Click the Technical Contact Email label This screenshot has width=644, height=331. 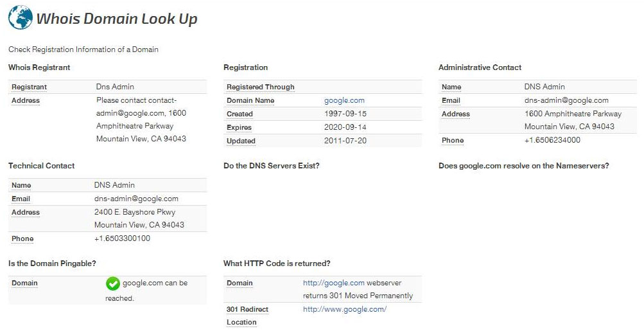point(21,199)
